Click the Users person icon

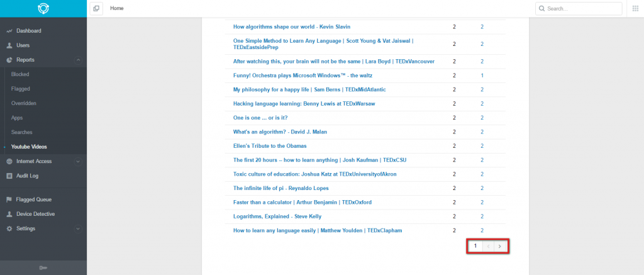[x=9, y=45]
